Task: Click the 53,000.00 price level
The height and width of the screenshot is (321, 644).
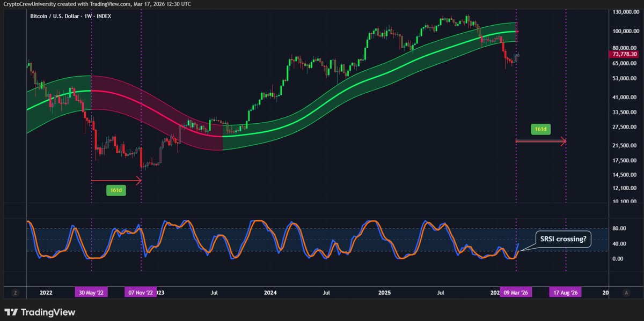Action: pos(625,79)
